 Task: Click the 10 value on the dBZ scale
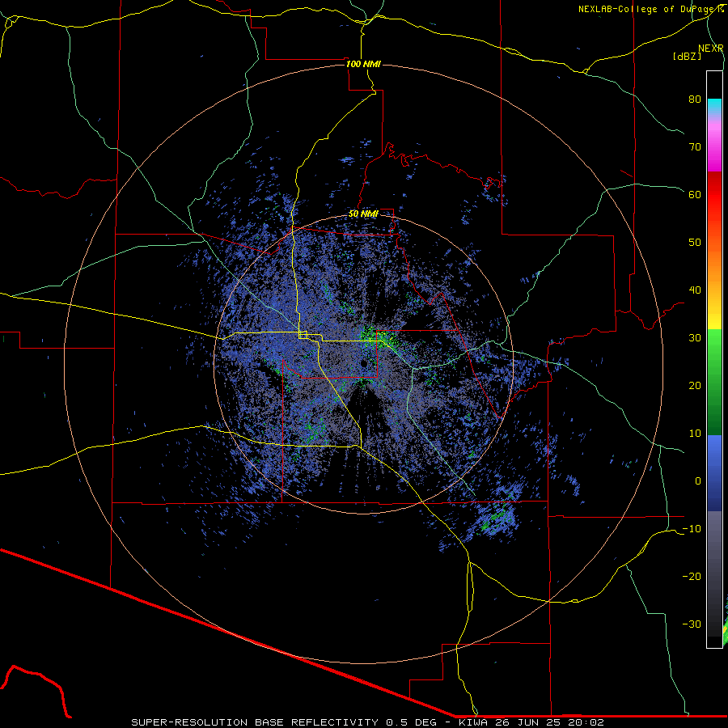pyautogui.click(x=695, y=434)
